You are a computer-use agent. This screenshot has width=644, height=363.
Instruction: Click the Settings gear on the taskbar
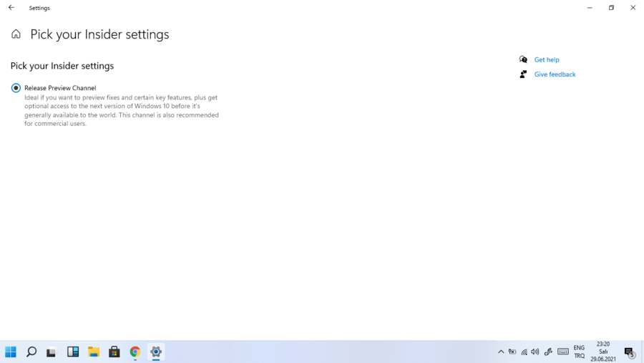click(156, 352)
